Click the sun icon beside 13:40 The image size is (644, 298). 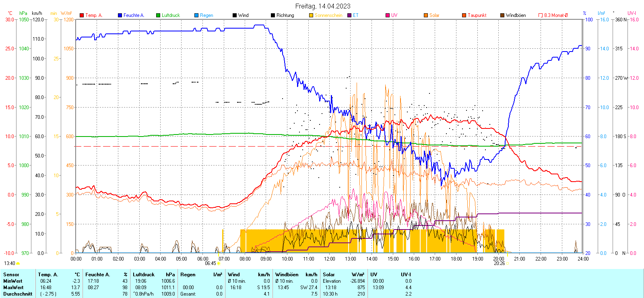coord(18,263)
